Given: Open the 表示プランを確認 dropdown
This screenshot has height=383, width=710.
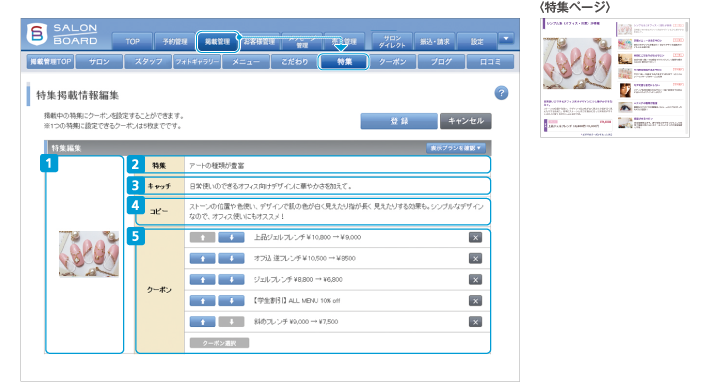Looking at the screenshot, I should click(x=456, y=148).
